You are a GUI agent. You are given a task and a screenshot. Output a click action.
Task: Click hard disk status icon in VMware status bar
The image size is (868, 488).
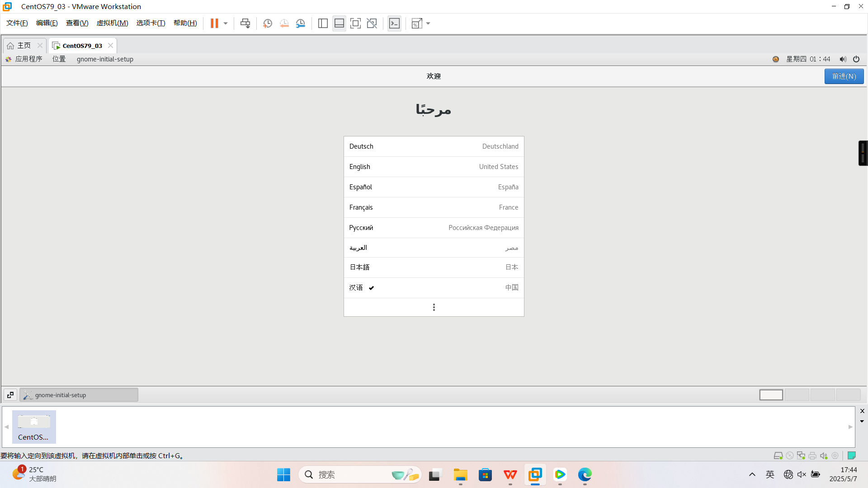778,455
